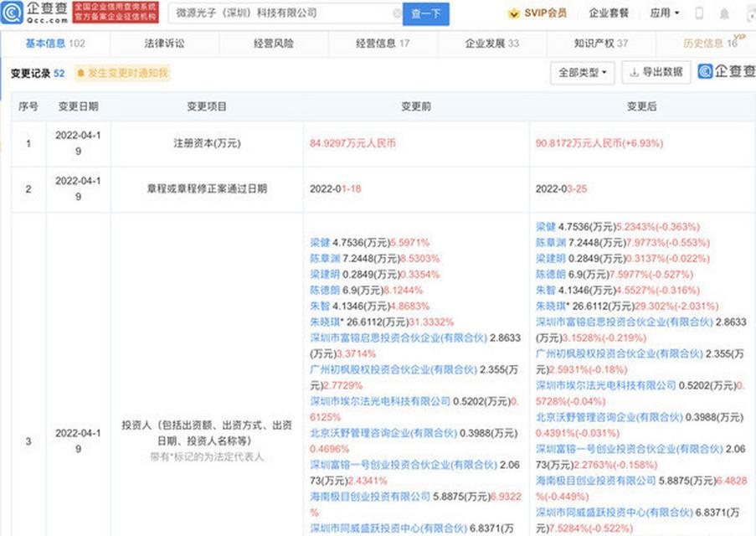Click bell icon beside 发生变更时通知我

point(80,73)
